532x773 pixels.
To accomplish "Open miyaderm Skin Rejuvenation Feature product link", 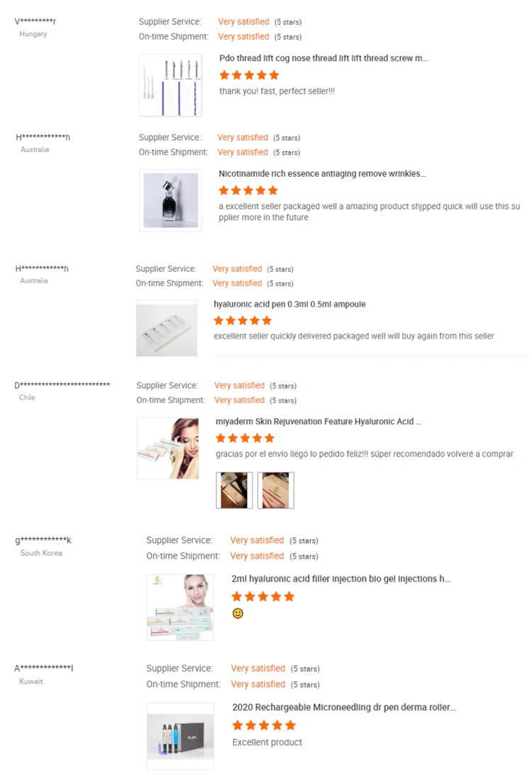I will click(x=318, y=422).
